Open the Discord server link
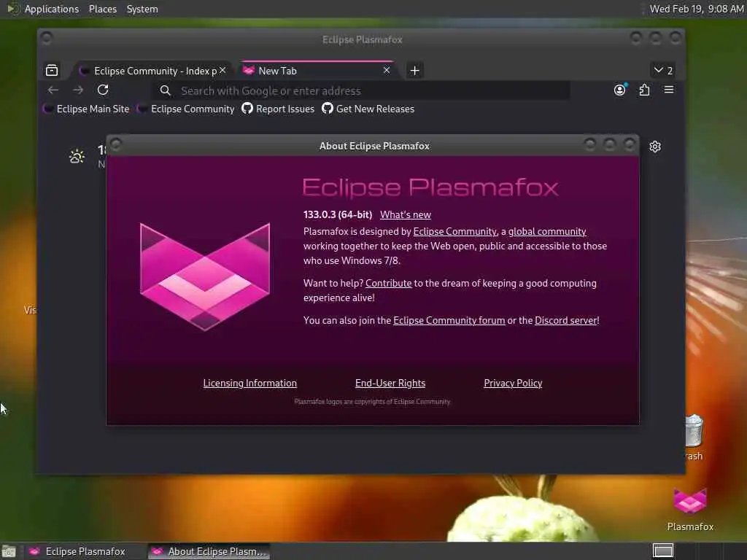Screen dimensions: 747x560 point(566,321)
